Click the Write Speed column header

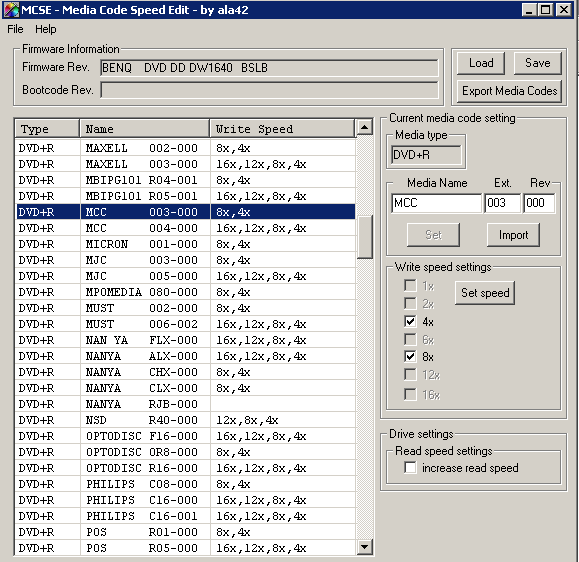point(282,129)
